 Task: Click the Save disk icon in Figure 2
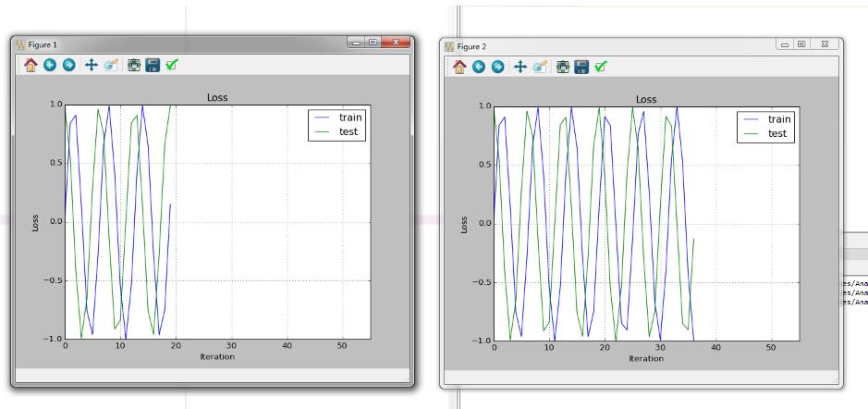pyautogui.click(x=582, y=67)
